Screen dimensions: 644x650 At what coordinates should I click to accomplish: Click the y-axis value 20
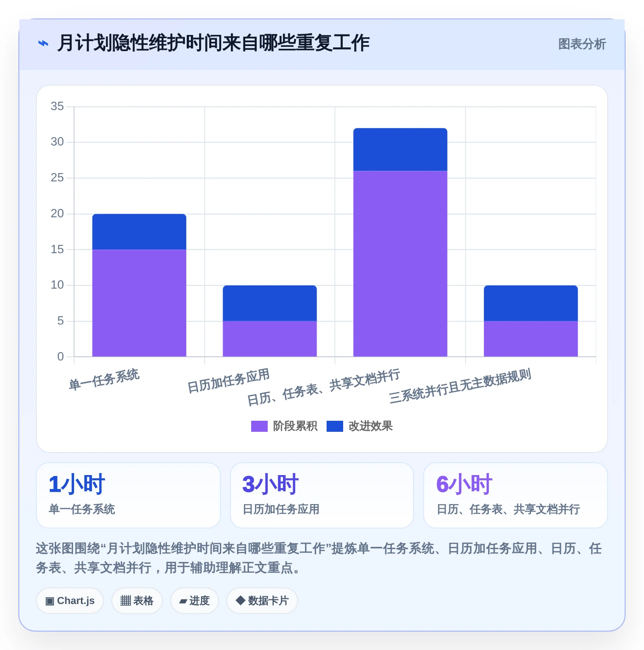(57, 214)
